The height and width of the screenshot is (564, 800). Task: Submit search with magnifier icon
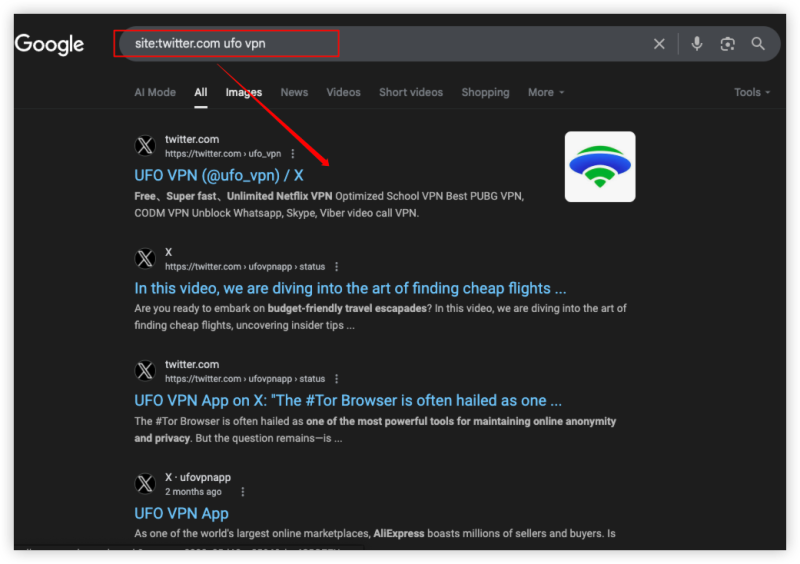click(758, 44)
